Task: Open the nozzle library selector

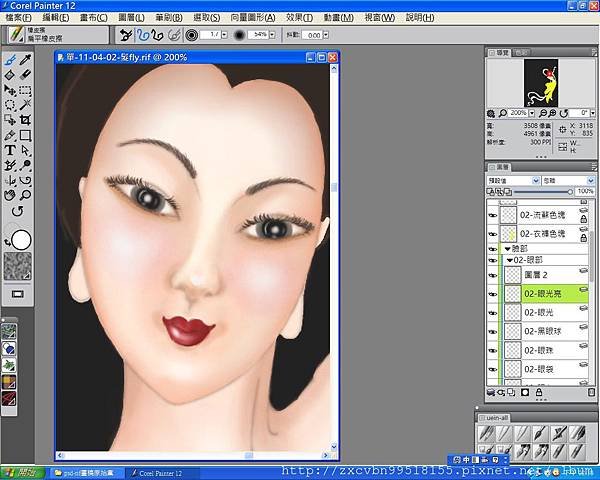Action: [x=9, y=365]
